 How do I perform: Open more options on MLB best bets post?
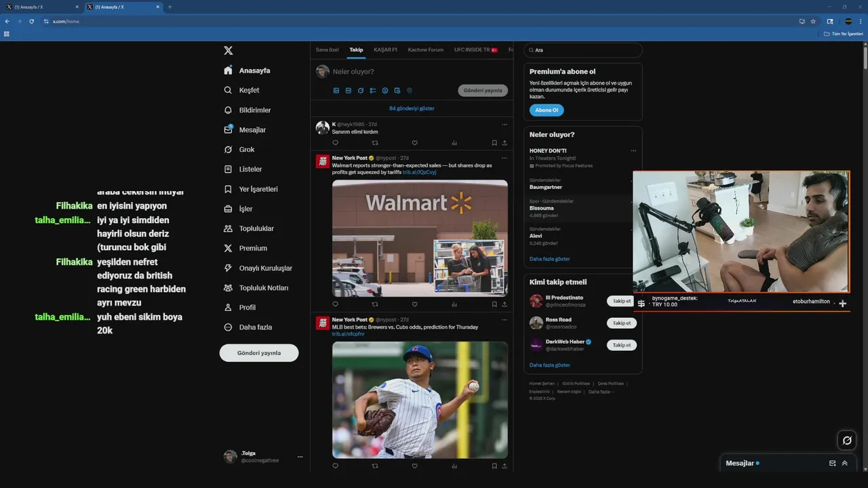point(505,319)
